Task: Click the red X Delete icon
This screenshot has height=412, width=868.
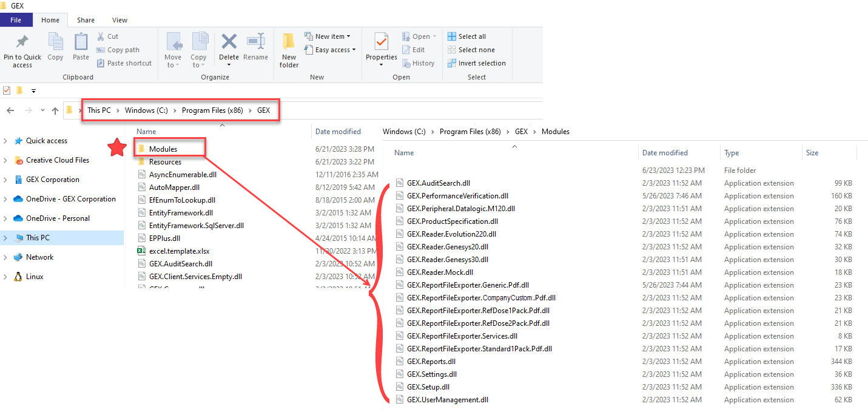Action: [229, 41]
